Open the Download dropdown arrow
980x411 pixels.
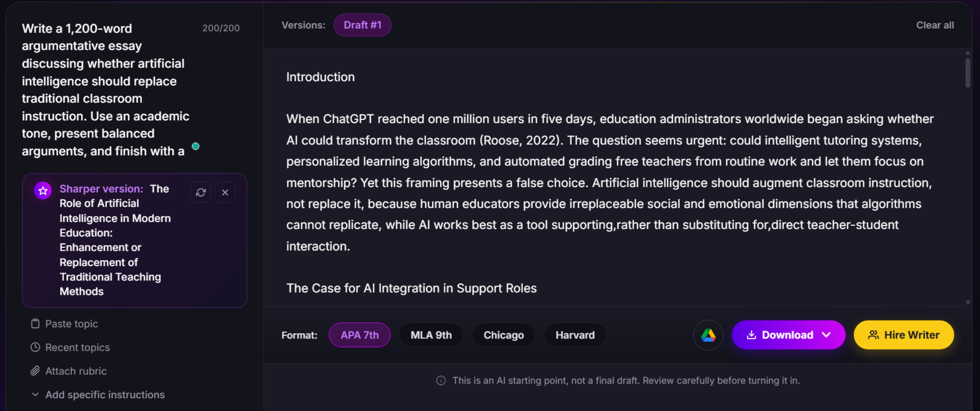click(826, 335)
